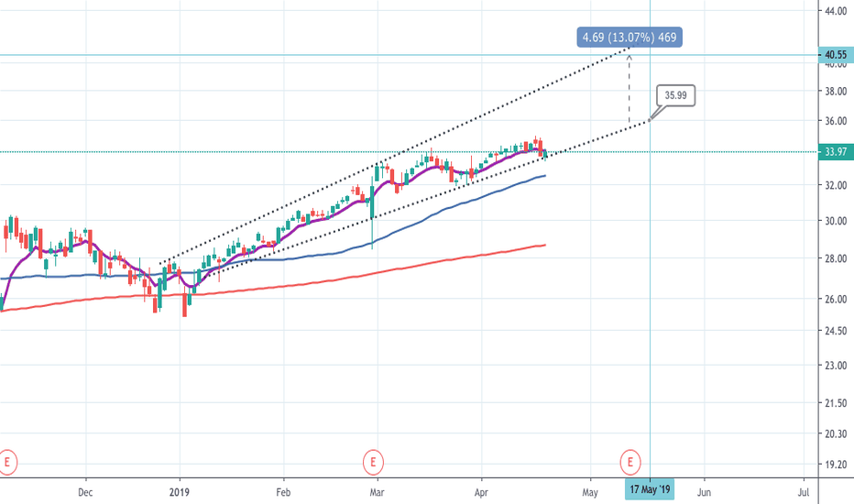This screenshot has height=504, width=854.
Task: Click the 26.00 price axis value
Action: coord(836,299)
